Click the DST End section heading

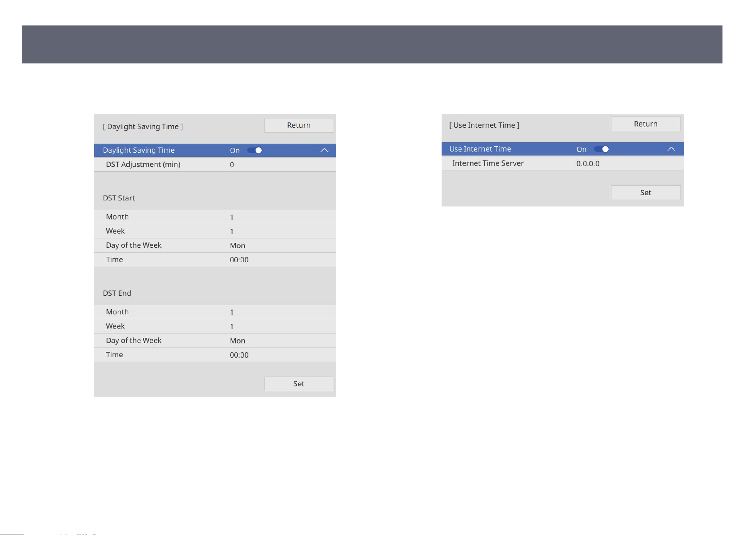coord(117,293)
